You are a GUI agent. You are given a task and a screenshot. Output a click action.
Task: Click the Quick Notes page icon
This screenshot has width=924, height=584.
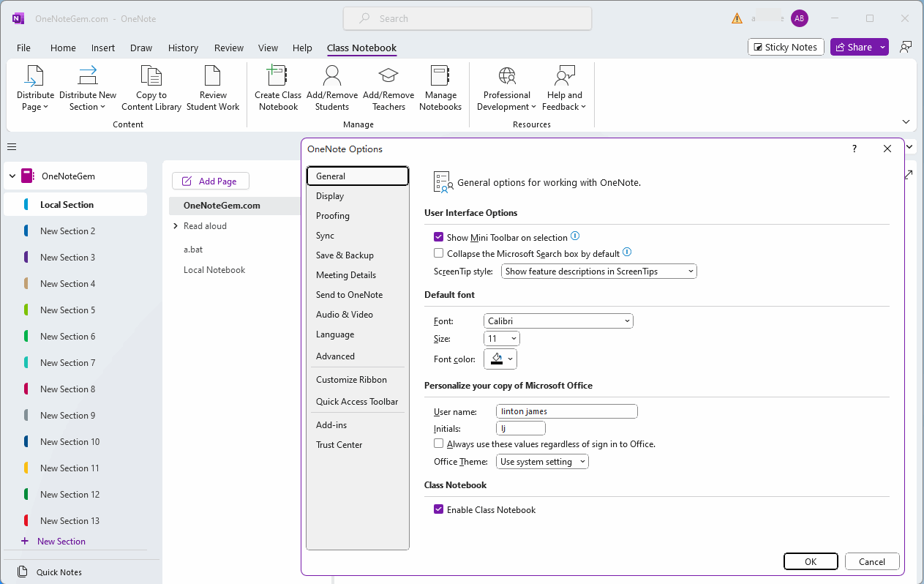[23, 572]
